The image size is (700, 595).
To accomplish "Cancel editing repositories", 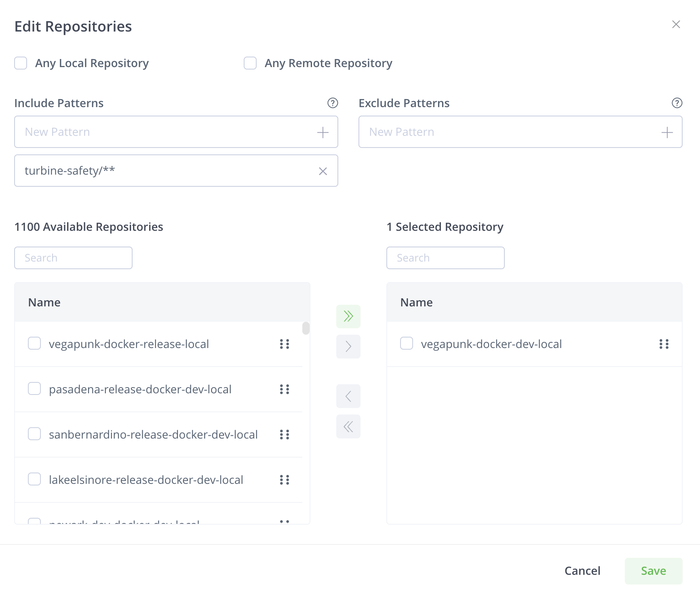I will [x=582, y=571].
